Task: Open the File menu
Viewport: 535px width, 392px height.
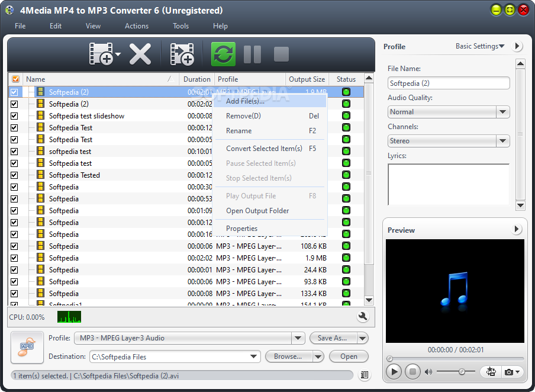Action: point(20,26)
